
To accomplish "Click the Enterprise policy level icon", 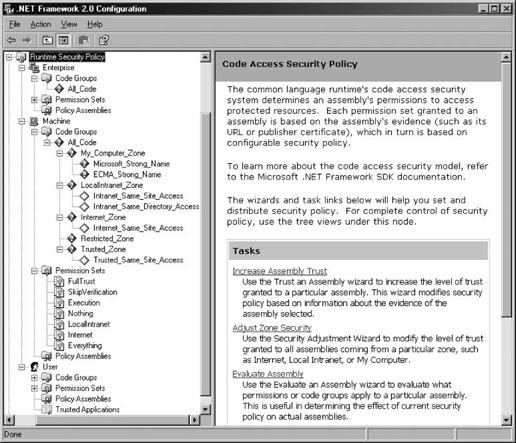I will click(x=34, y=68).
